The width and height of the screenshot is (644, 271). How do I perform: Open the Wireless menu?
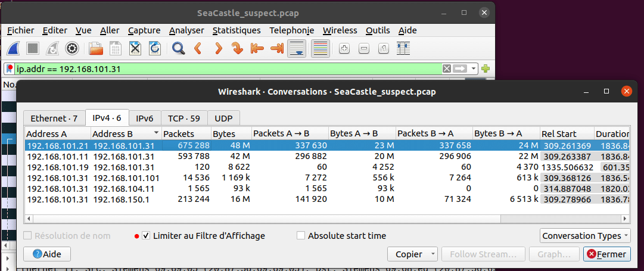pyautogui.click(x=340, y=30)
